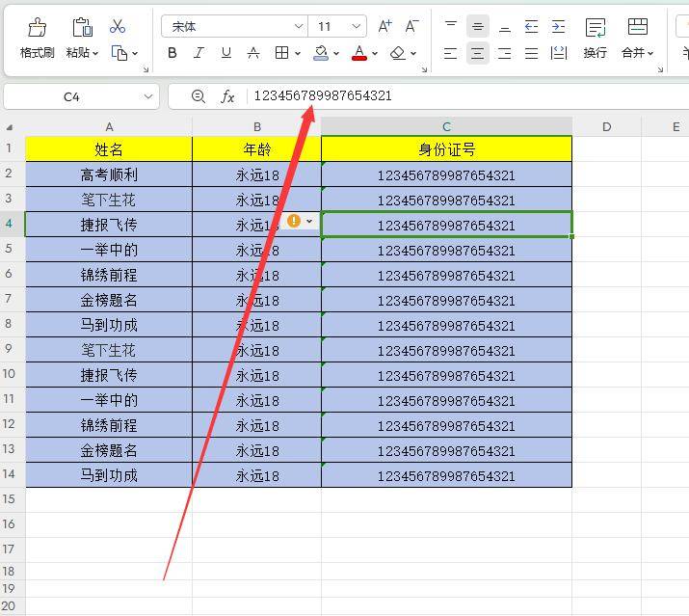Viewport: 689px width, 616px height.
Task: Open the font color dropdown arrow
Action: click(375, 54)
